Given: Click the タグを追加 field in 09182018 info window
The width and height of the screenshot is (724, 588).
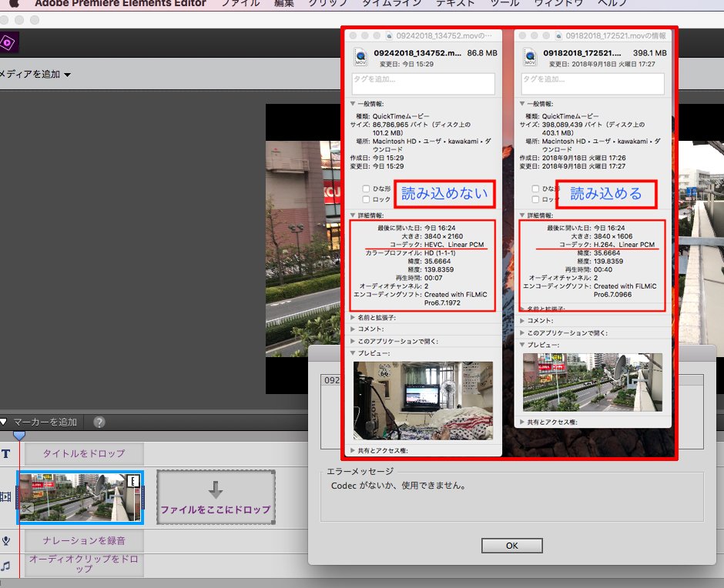Looking at the screenshot, I should pyautogui.click(x=593, y=84).
